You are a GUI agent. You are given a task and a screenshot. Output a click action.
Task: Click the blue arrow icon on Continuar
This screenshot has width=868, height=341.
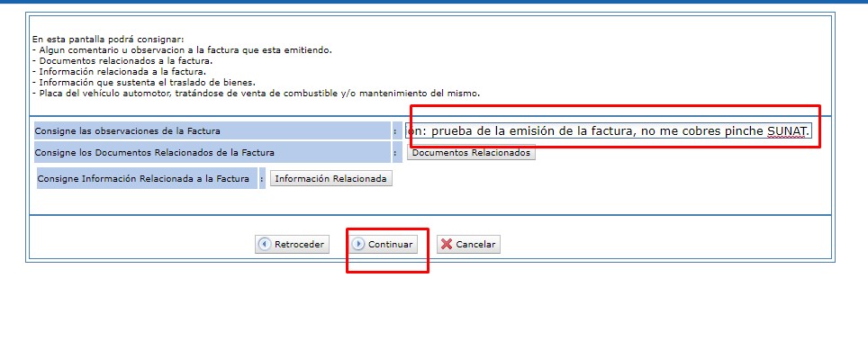click(358, 244)
